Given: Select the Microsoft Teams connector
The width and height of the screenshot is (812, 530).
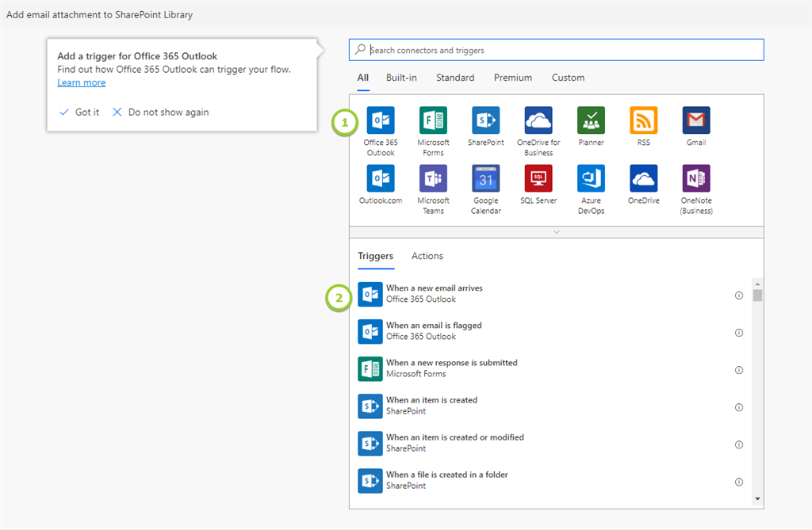Looking at the screenshot, I should (433, 178).
